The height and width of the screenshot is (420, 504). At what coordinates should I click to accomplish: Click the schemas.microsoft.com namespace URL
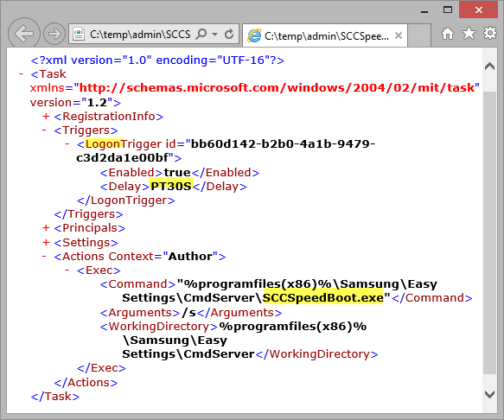click(x=277, y=88)
